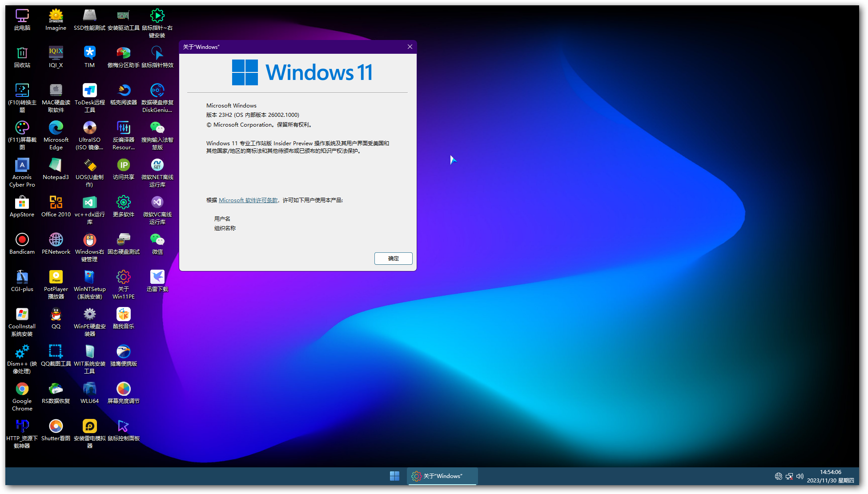This screenshot has width=868, height=494.
Task: Open Acronis Cyber Pro icon
Action: tap(22, 172)
